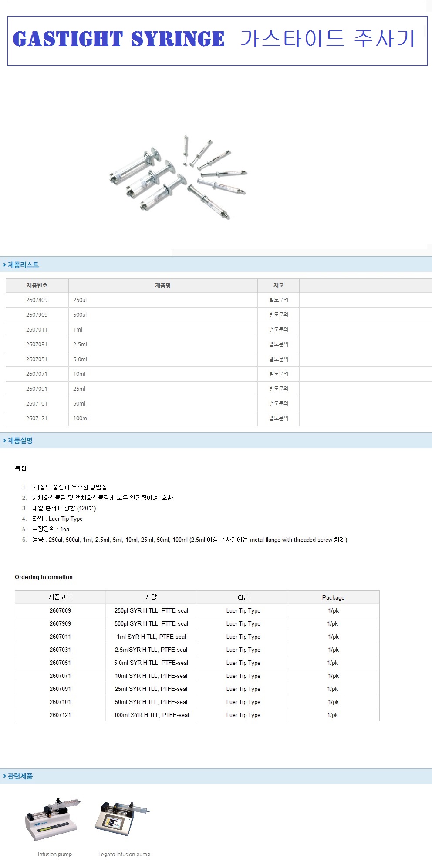The width and height of the screenshot is (432, 868).
Task: Click the GASTIGHT SYRINGE title banner
Action: coord(217,41)
